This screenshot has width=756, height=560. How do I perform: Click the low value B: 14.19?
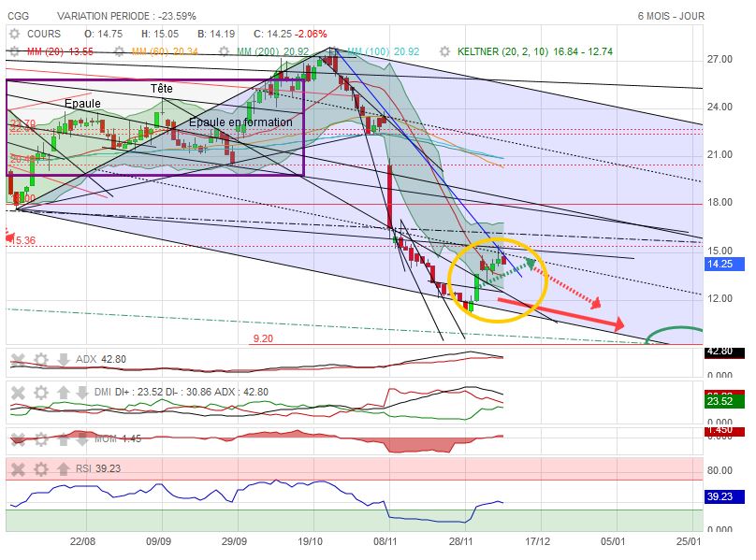tap(216, 34)
